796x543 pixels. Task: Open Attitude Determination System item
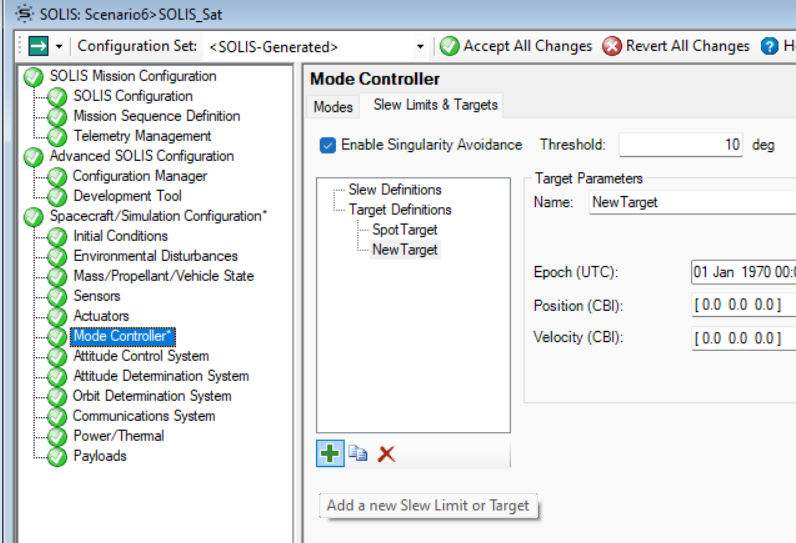161,376
